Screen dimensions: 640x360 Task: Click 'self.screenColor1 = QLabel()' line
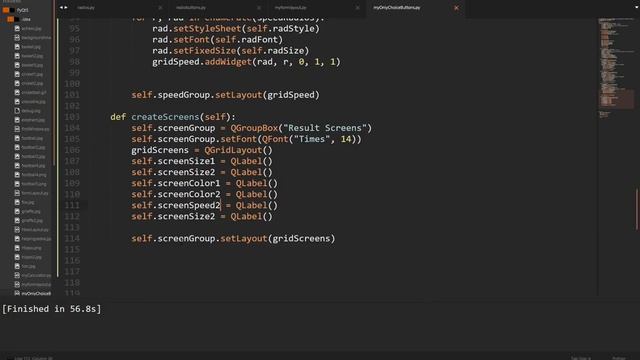pyautogui.click(x=204, y=183)
